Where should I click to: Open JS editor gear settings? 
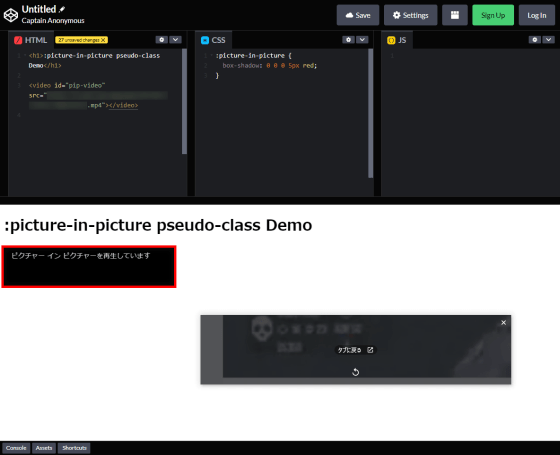pos(535,40)
